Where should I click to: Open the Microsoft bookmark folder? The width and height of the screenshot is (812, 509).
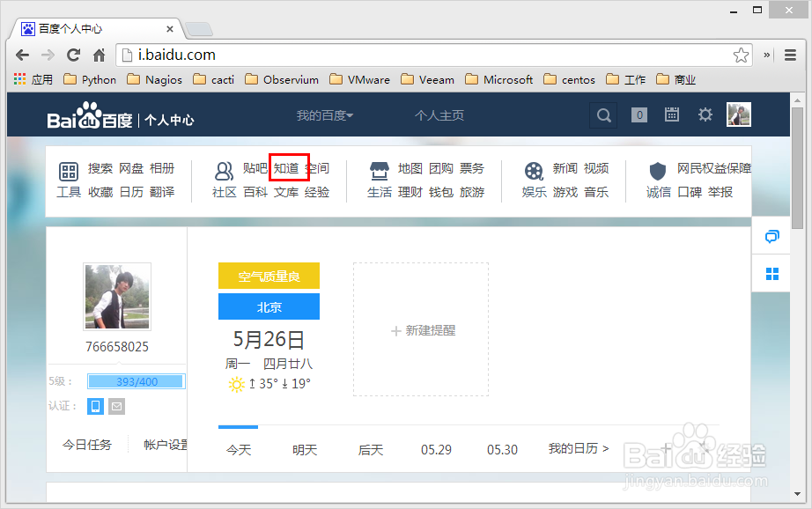(498, 79)
